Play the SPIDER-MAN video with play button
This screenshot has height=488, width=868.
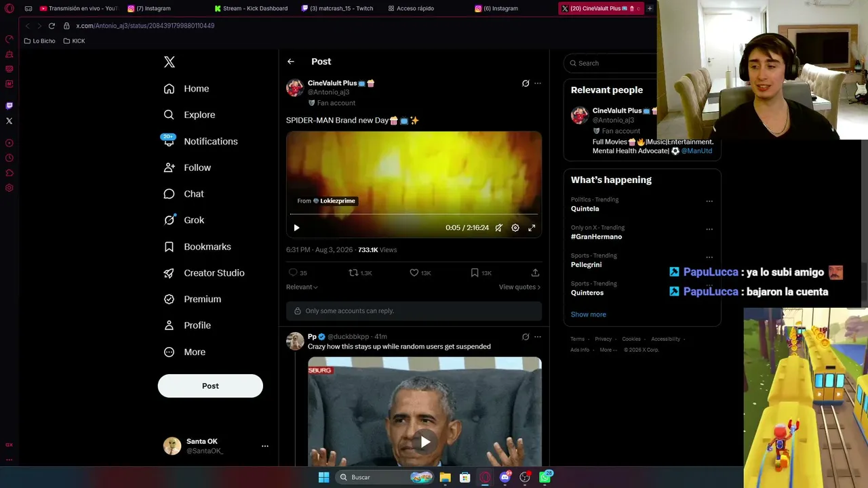click(x=296, y=228)
